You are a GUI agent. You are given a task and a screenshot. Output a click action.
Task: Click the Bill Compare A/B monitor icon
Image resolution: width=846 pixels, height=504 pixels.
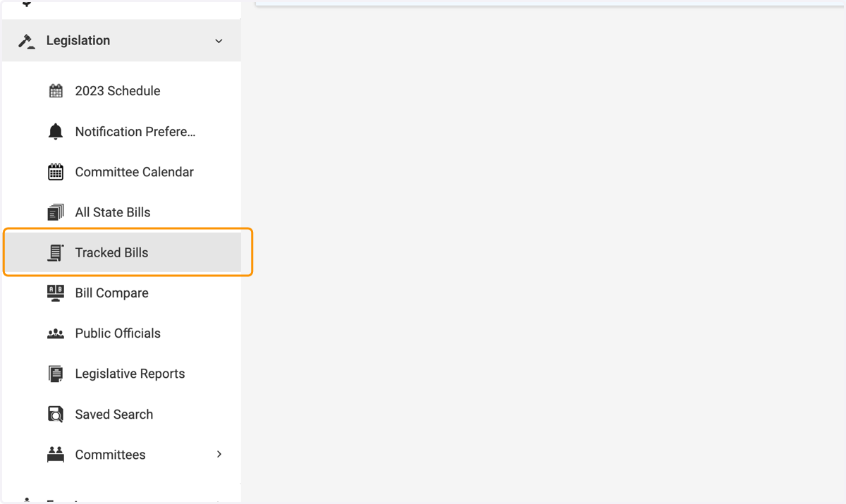tap(56, 293)
